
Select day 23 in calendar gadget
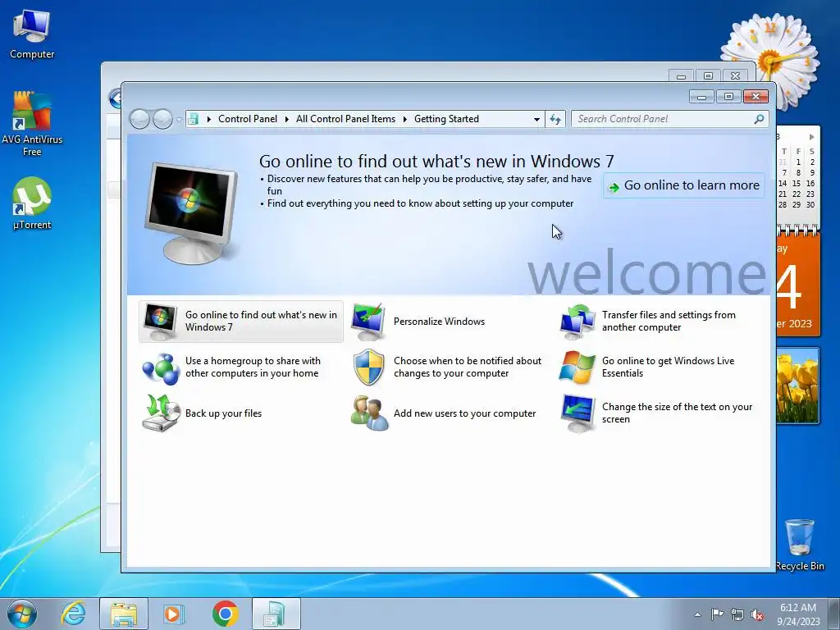coord(810,194)
